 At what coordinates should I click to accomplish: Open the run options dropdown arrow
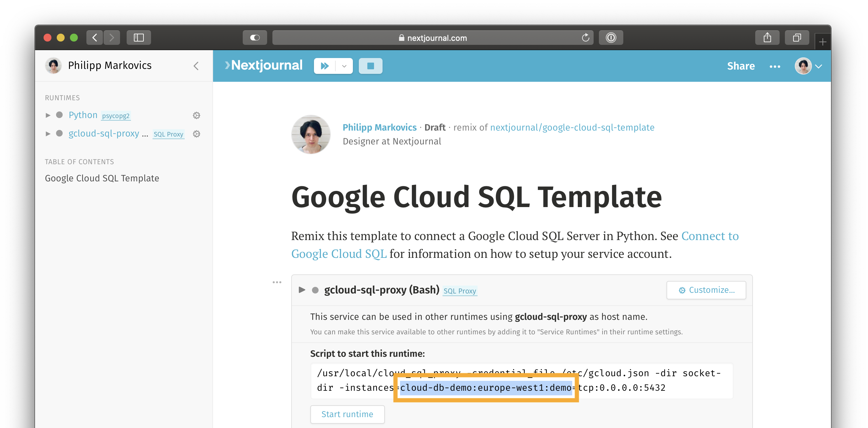(344, 66)
